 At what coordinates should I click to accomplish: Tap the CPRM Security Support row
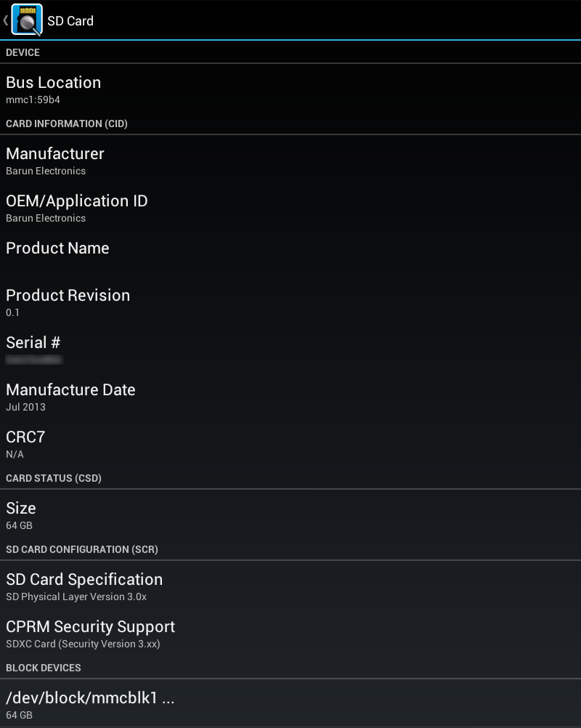tap(290, 634)
